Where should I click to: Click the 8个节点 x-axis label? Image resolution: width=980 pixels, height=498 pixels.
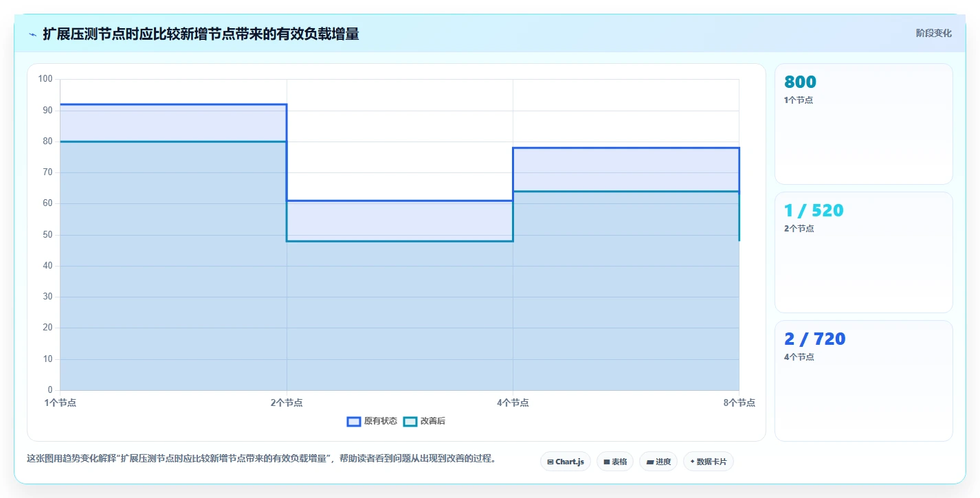(x=739, y=403)
